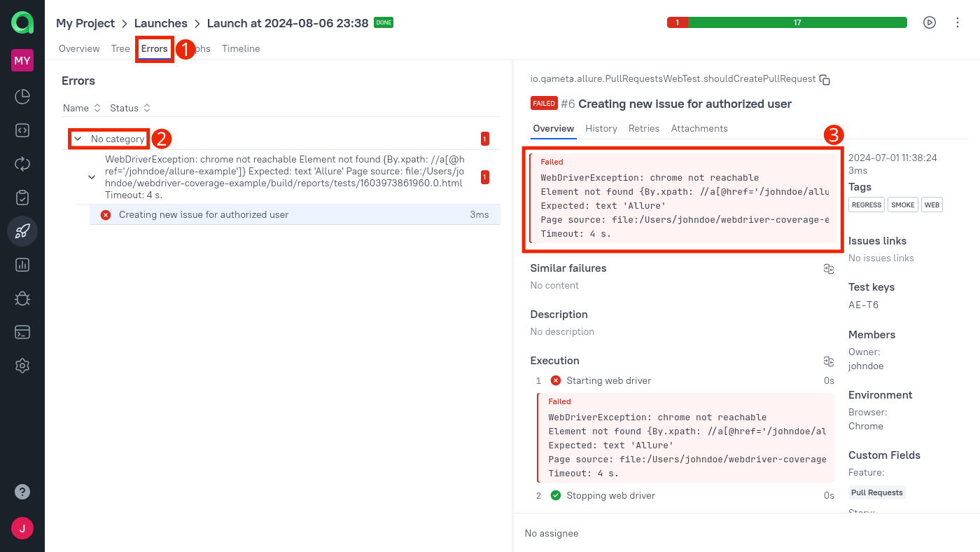This screenshot has height=552, width=980.
Task: Open the dashboards pie chart icon
Action: pos(22,97)
